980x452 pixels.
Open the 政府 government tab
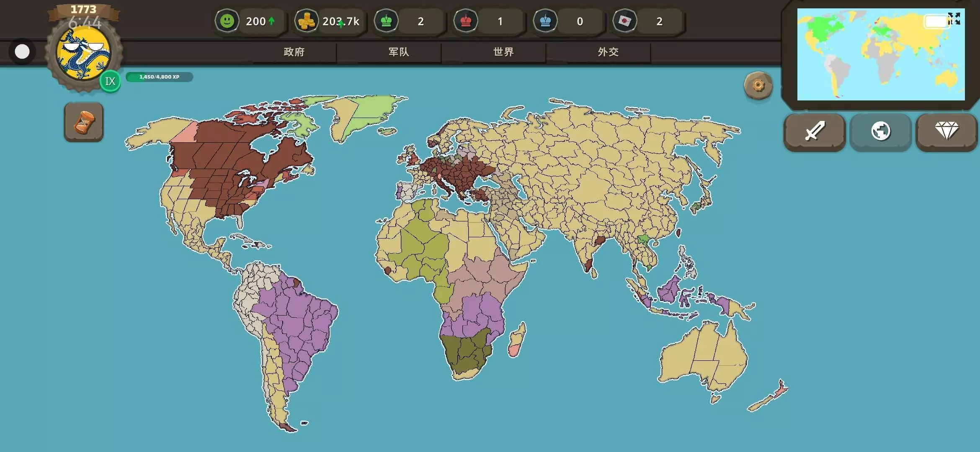pos(294,52)
